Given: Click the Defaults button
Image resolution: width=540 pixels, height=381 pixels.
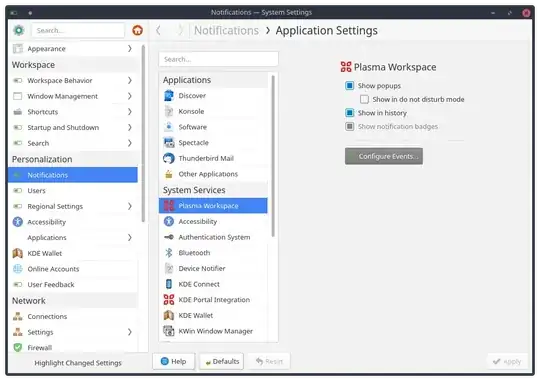Looking at the screenshot, I should tap(221, 361).
